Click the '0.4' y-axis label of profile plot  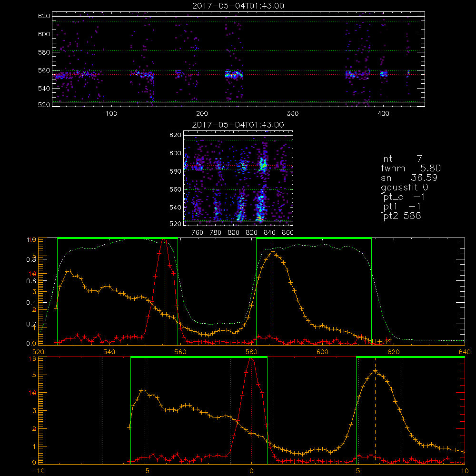31,303
